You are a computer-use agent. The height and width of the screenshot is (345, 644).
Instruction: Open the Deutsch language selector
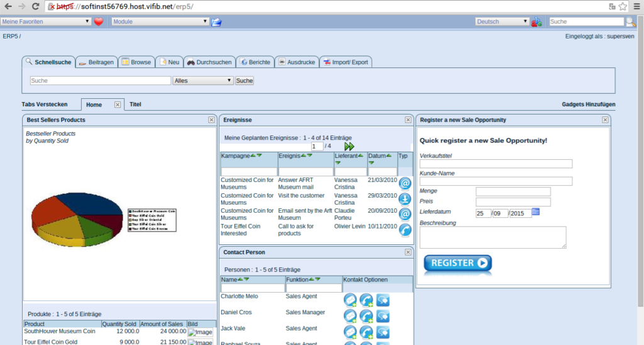click(x=502, y=21)
